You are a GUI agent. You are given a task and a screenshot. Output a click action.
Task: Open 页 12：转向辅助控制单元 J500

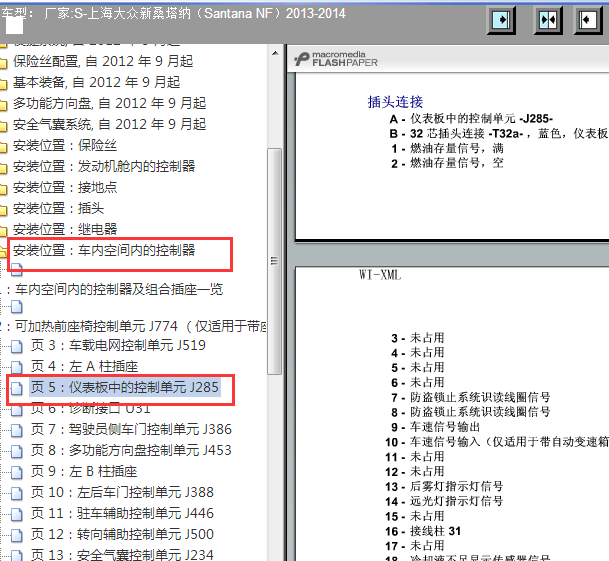pyautogui.click(x=122, y=534)
